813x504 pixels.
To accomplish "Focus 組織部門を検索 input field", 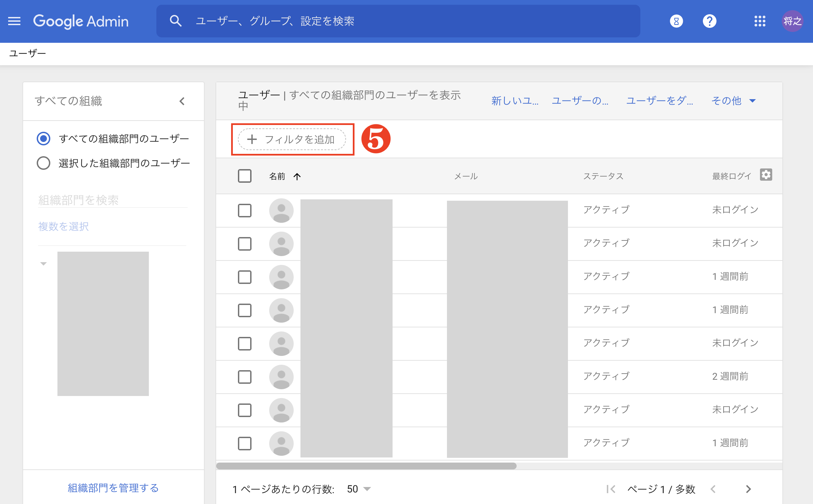I will 113,200.
